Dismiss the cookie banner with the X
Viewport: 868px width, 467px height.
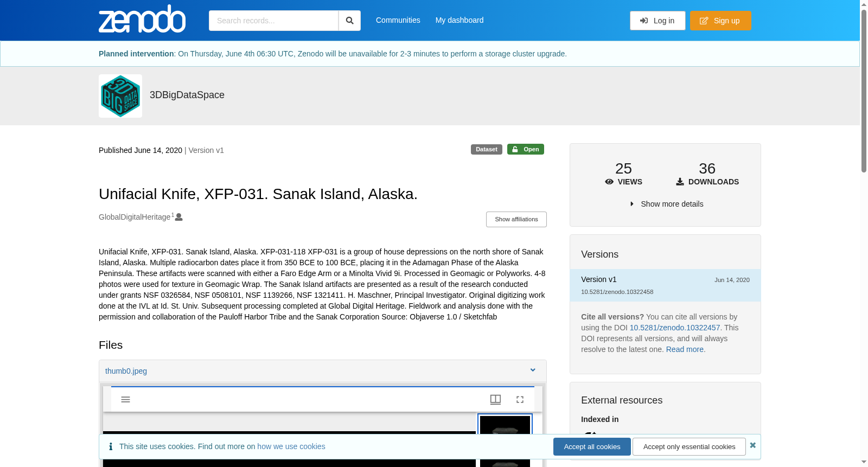coord(752,445)
